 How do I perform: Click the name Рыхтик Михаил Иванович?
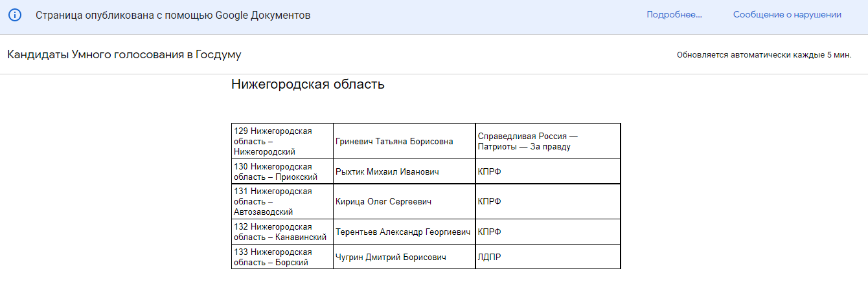tap(387, 171)
